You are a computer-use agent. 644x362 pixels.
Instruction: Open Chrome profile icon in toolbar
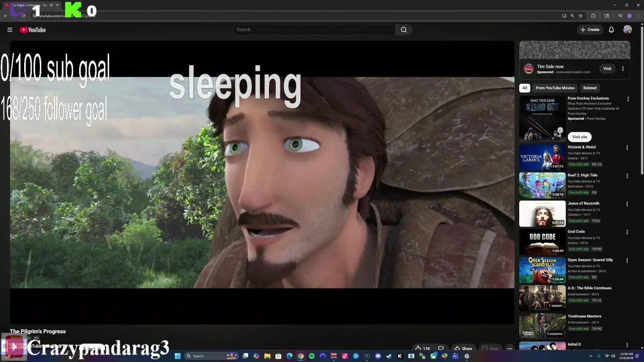point(629,16)
